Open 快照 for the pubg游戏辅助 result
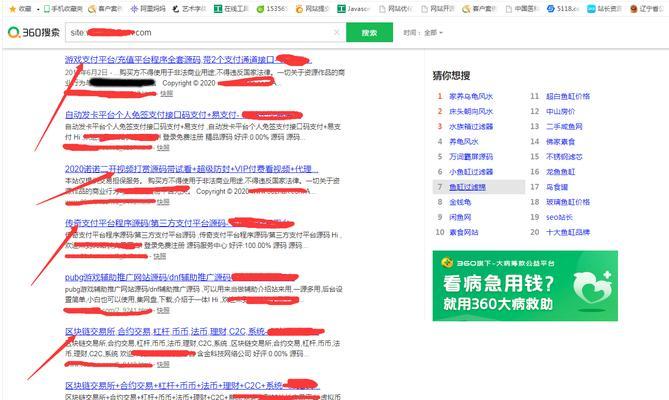Image resolution: width=669 pixels, height=400 pixels. coord(163,310)
